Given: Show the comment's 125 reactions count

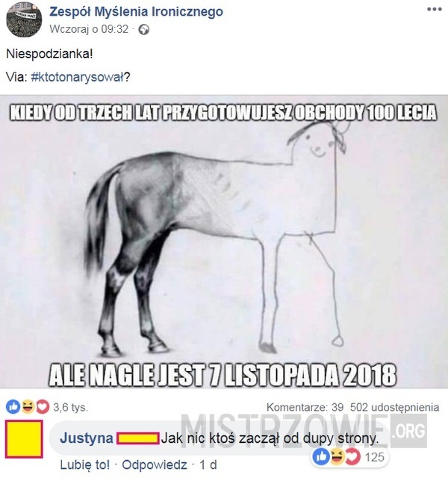Looking at the screenshot, I should coord(375,457).
